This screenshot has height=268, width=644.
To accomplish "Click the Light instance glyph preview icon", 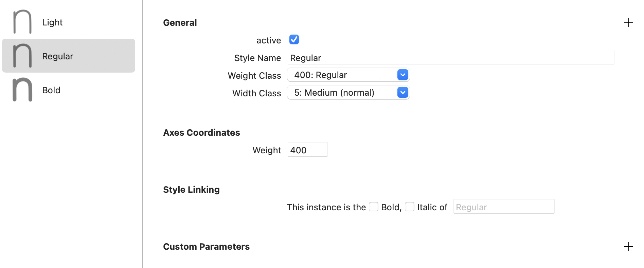I will pos(22,22).
